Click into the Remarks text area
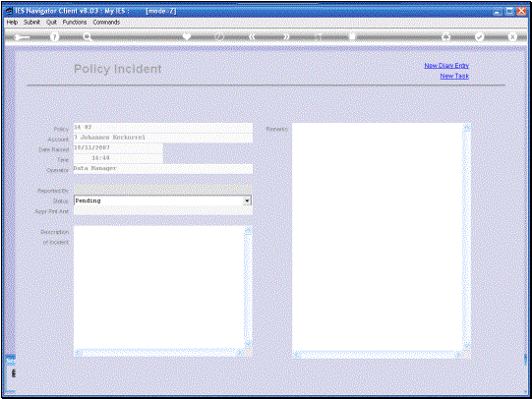Viewport: 532px width, 399px height. [378, 237]
